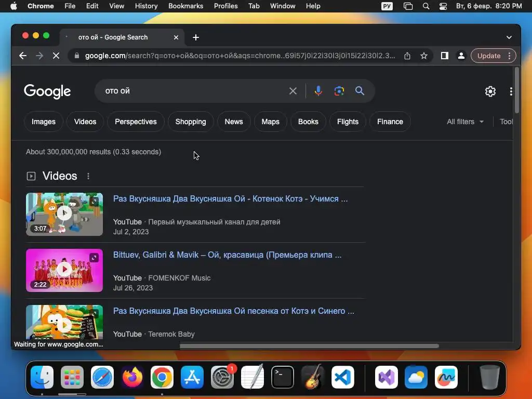Image resolution: width=532 pixels, height=399 pixels.
Task: Select the Shopping filter
Action: click(191, 122)
